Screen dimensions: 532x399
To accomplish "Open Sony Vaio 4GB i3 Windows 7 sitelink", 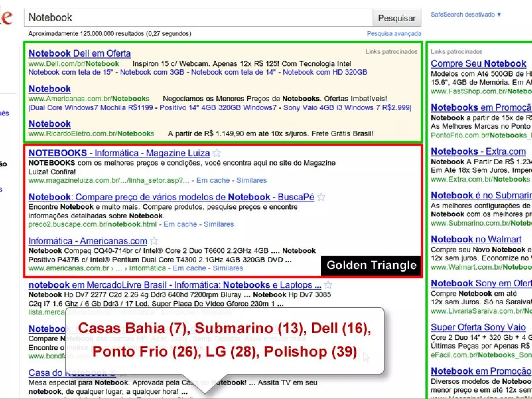I will click(347, 108).
